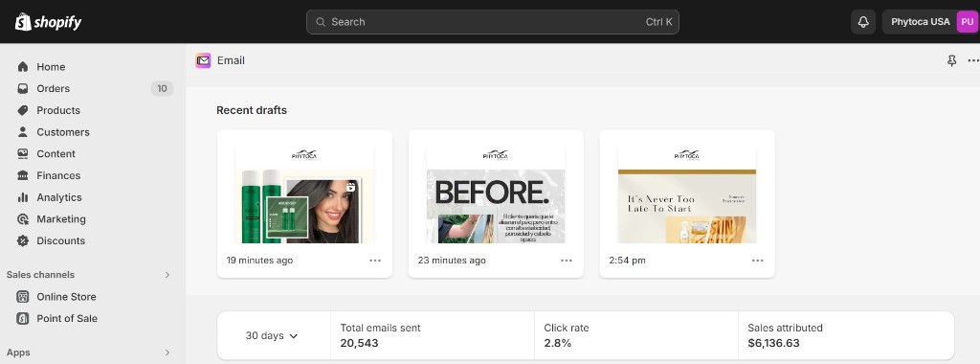Click the Analytics bar chart icon
The height and width of the screenshot is (364, 980).
pyautogui.click(x=23, y=197)
